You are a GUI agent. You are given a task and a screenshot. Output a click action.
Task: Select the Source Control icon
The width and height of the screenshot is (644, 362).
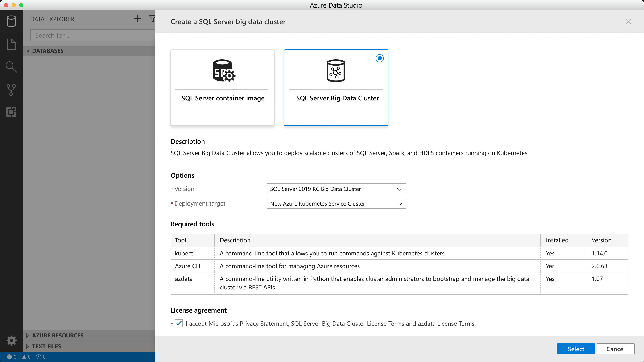coord(11,90)
